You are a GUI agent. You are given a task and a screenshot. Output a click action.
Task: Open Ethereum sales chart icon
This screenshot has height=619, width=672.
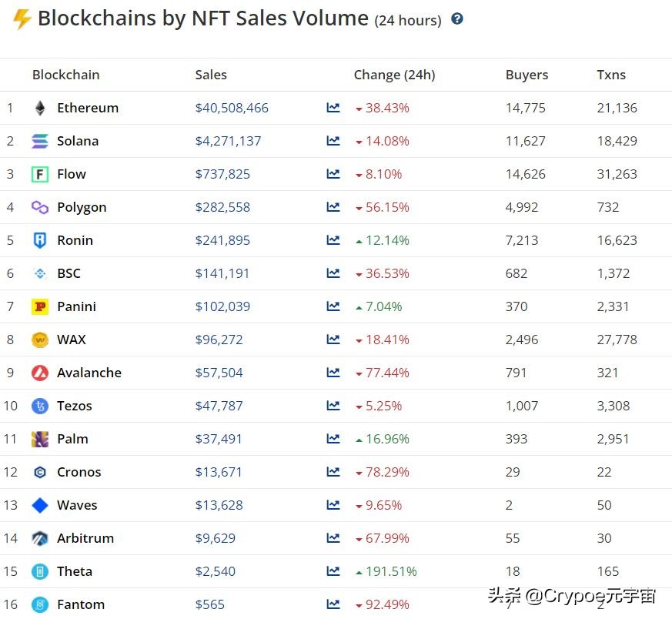coord(333,108)
